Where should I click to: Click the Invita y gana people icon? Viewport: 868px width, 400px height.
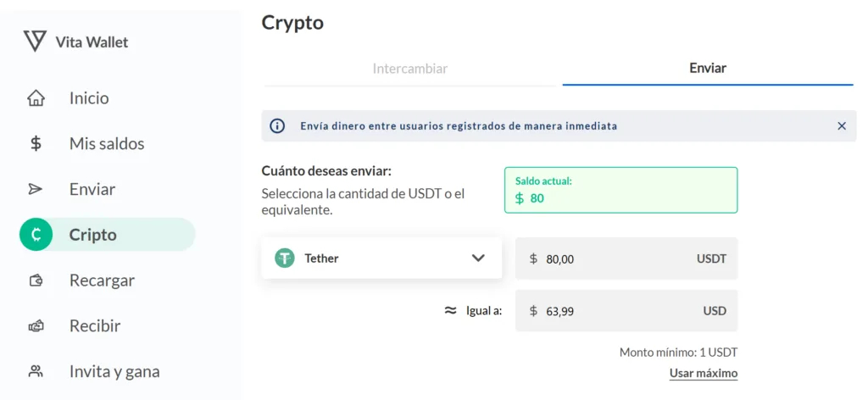pos(36,371)
